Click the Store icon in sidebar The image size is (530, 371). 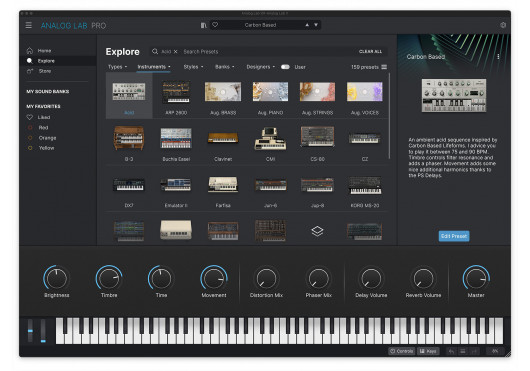coord(30,71)
